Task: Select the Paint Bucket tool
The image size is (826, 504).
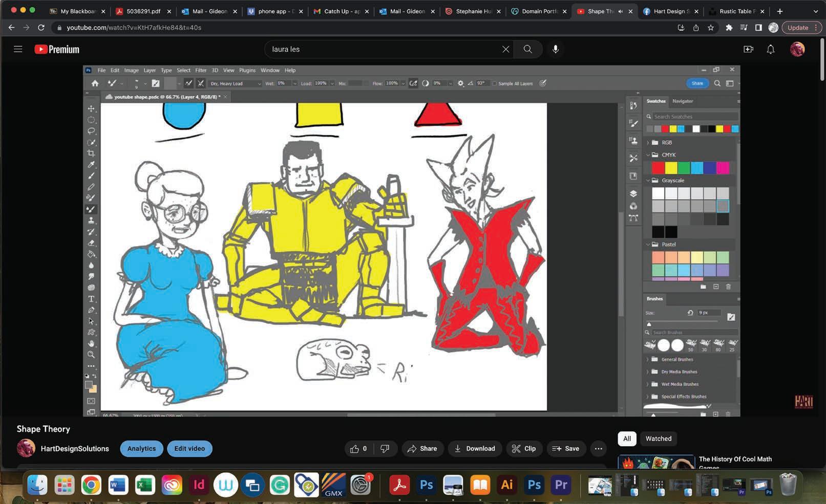Action: click(91, 254)
